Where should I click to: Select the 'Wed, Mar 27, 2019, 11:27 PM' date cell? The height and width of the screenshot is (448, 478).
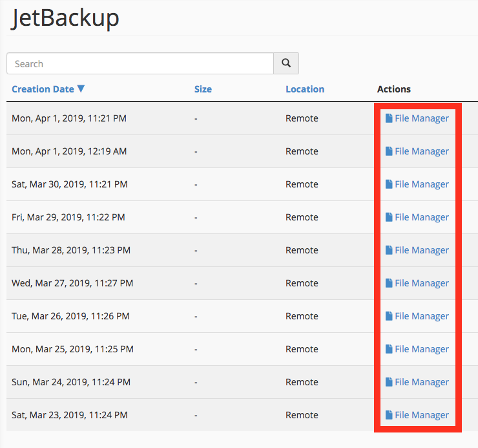point(72,283)
